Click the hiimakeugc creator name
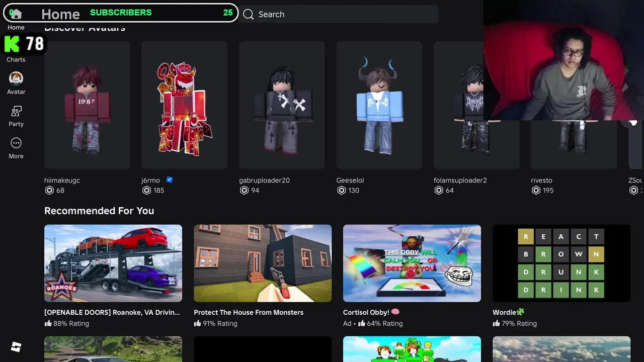This screenshot has width=644, height=362. tap(62, 180)
